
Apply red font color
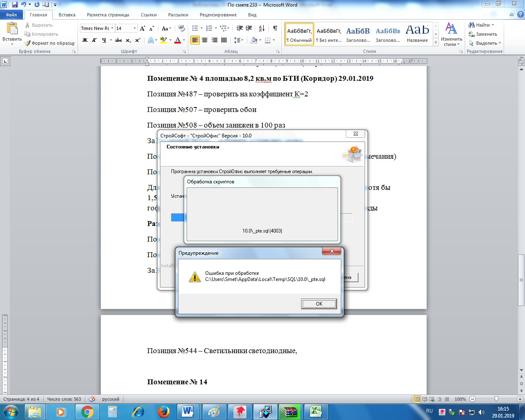pos(178,40)
